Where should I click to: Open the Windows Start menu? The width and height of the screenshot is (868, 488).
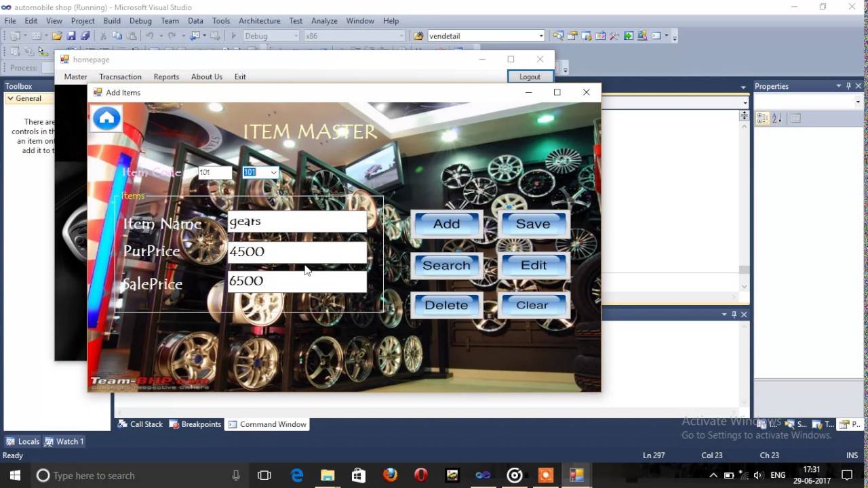click(x=15, y=475)
